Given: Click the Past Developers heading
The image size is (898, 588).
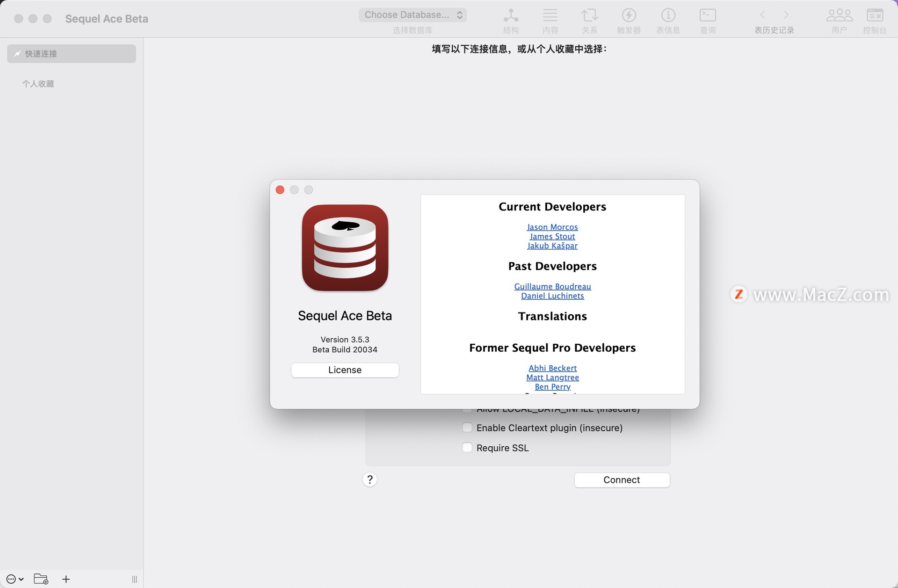Looking at the screenshot, I should 552,266.
